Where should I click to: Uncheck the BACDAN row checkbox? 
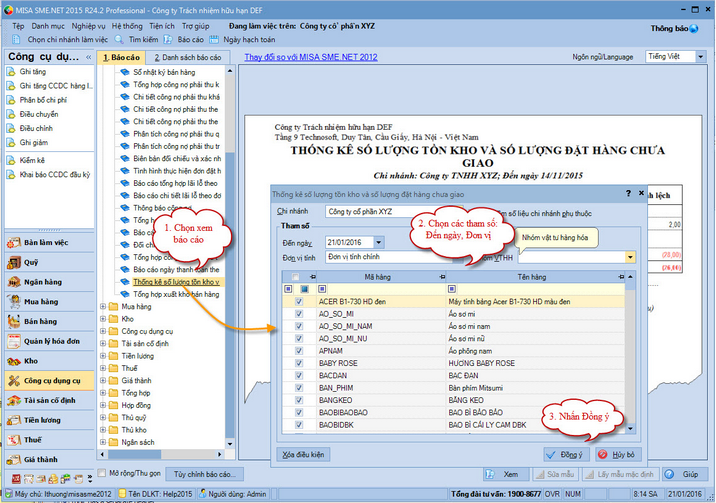(299, 376)
